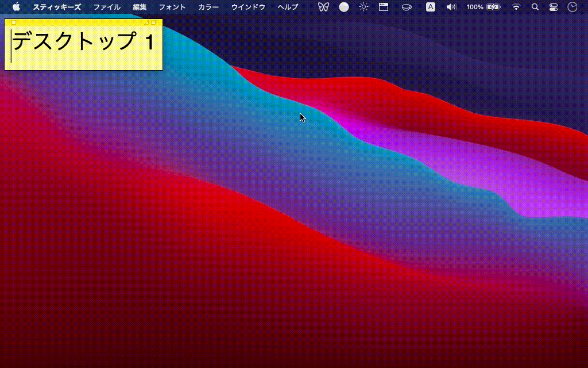
Task: Close the yellow sticky note
Action: point(14,22)
